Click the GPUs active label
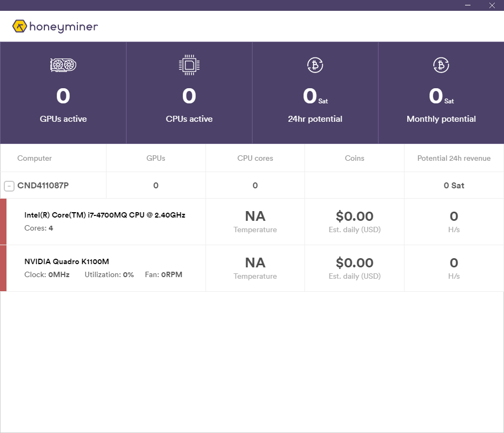 tap(63, 119)
